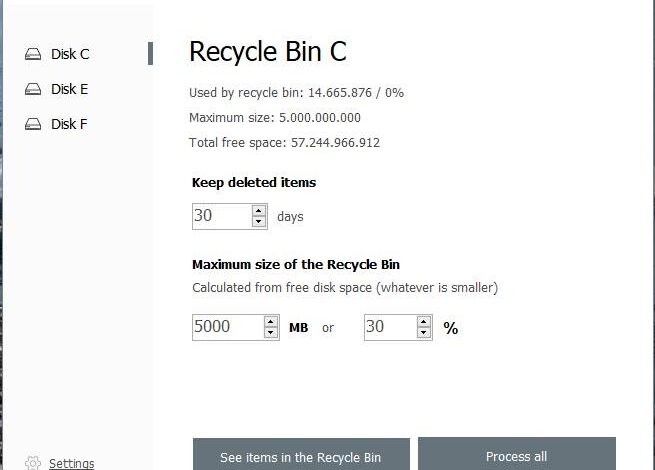Click the keep deleted items days field

tap(220, 216)
